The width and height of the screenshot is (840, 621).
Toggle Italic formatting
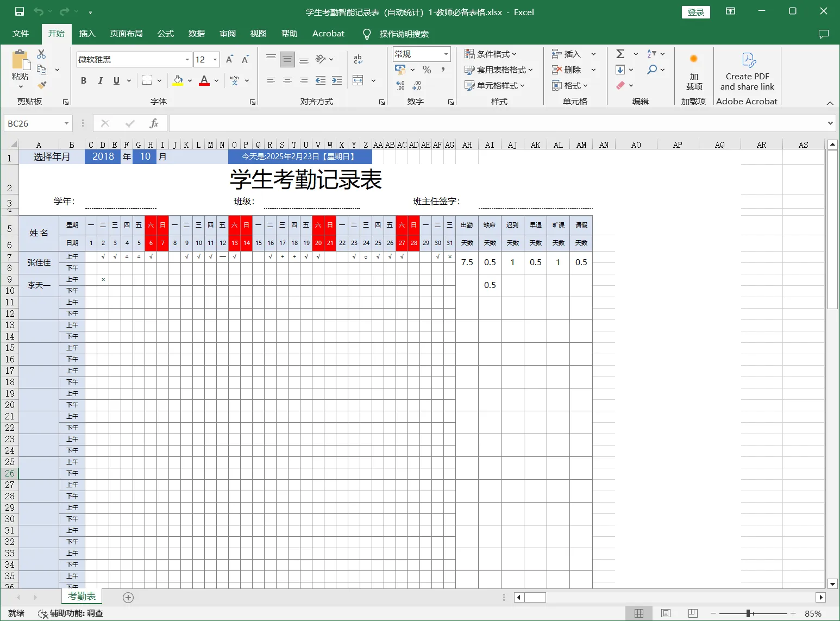100,80
